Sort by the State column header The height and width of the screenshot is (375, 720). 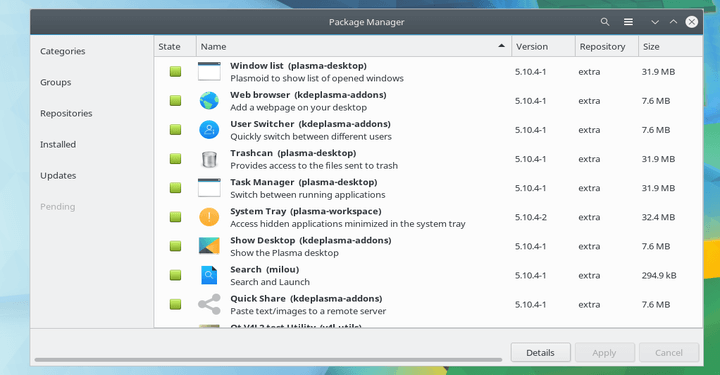pos(175,46)
